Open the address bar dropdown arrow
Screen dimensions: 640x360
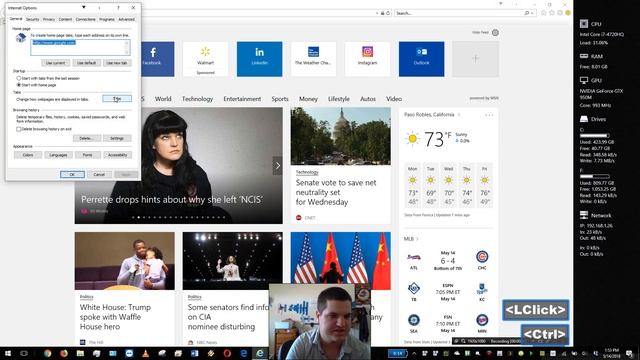377,13
